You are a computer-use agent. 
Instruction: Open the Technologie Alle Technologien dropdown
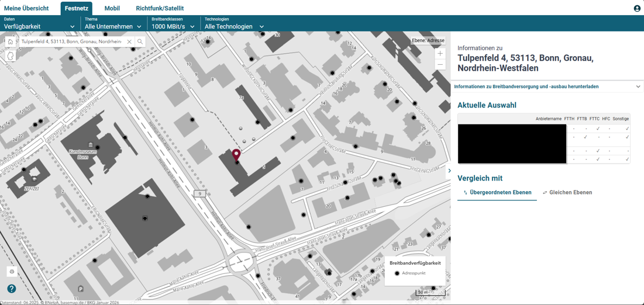(234, 26)
